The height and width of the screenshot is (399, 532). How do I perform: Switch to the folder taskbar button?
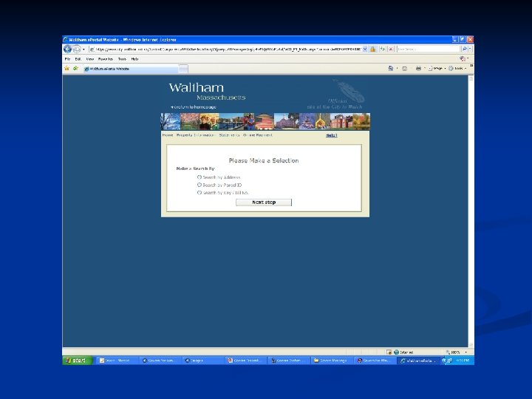[332, 361]
